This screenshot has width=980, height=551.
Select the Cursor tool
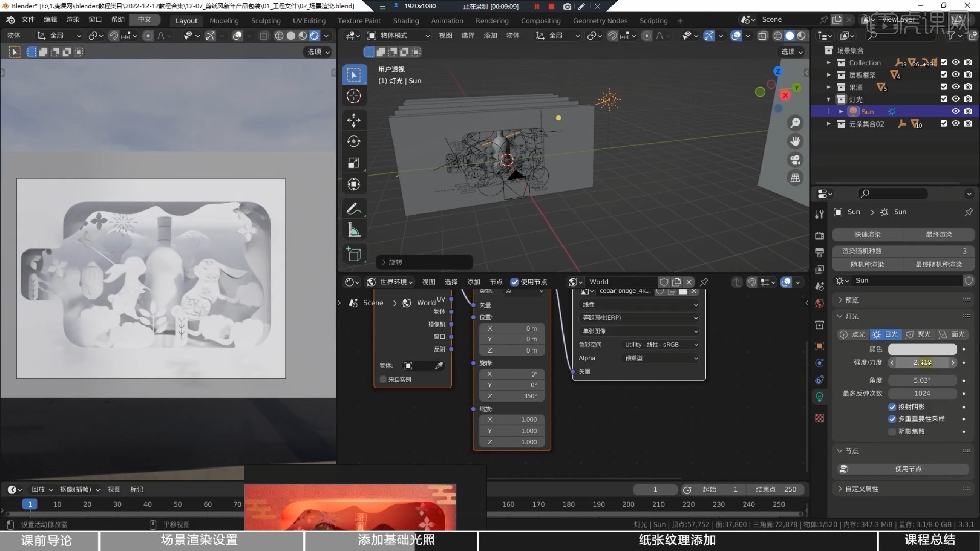(354, 96)
